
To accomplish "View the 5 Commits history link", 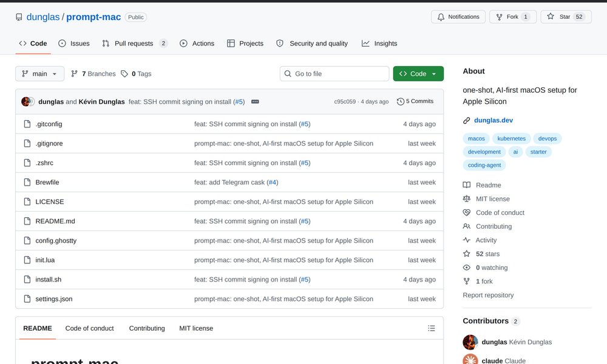I will (415, 101).
